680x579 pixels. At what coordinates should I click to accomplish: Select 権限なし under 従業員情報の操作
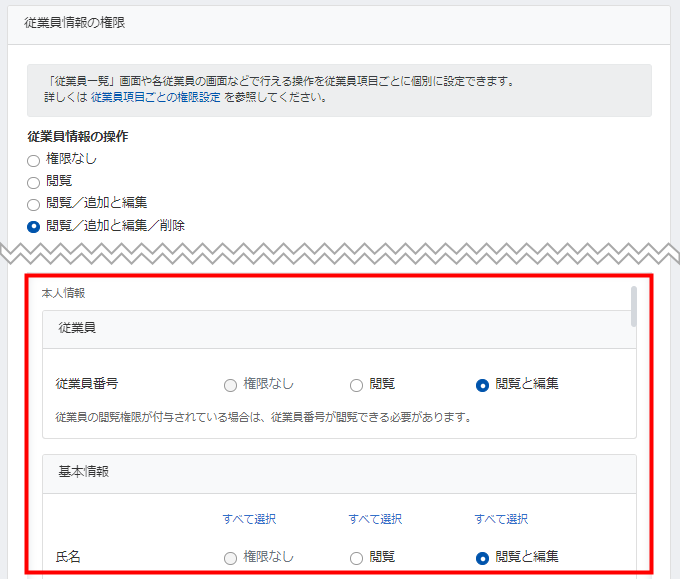[33, 161]
